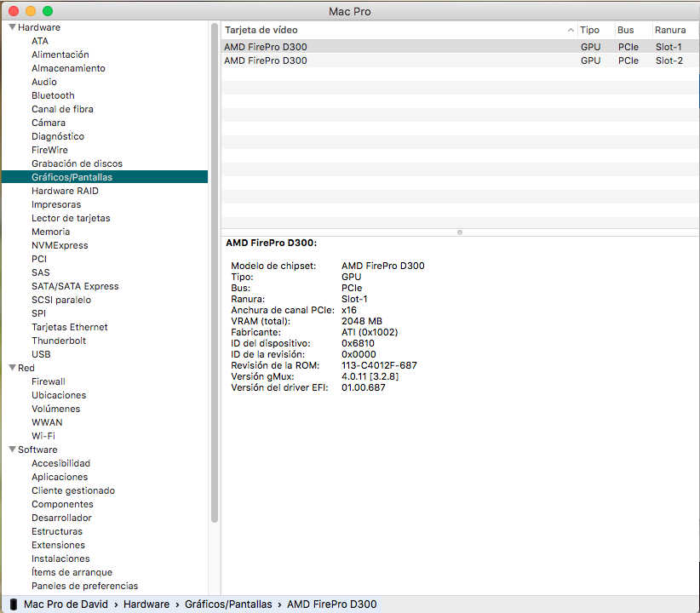The image size is (700, 613).
Task: Click the split pane divider handle
Action: 460,232
